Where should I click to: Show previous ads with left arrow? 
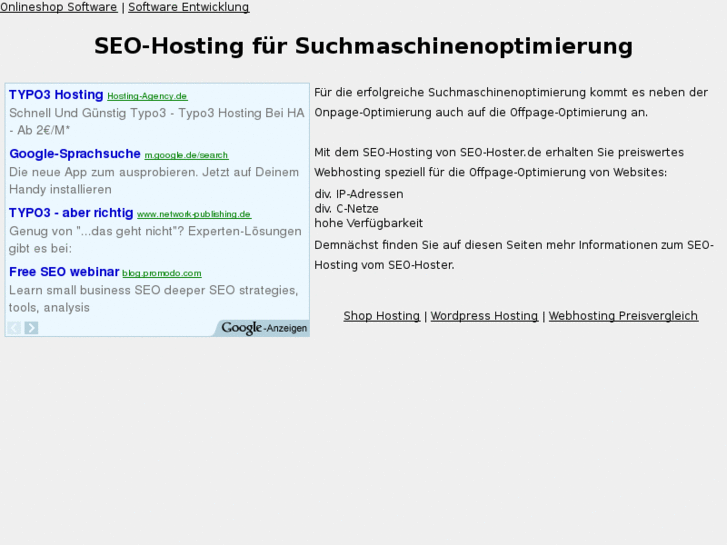tap(14, 328)
